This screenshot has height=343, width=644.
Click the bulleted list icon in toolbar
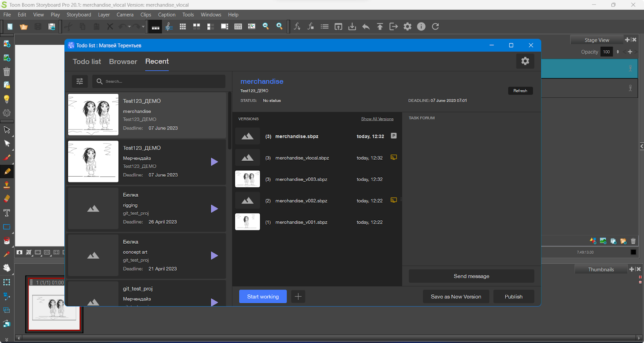pos(324,27)
